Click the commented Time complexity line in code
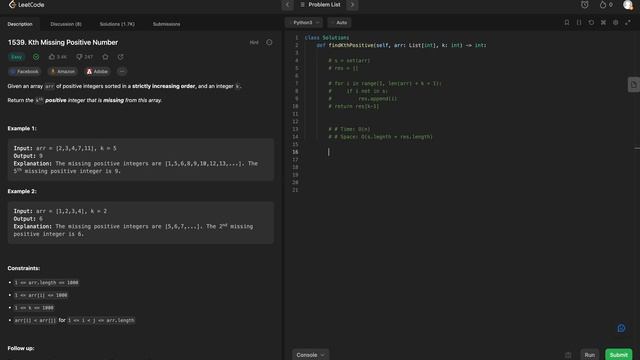640x360 pixels. click(x=349, y=129)
